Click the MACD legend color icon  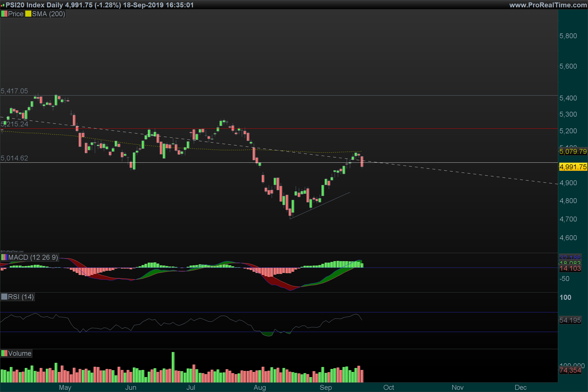coord(4,257)
